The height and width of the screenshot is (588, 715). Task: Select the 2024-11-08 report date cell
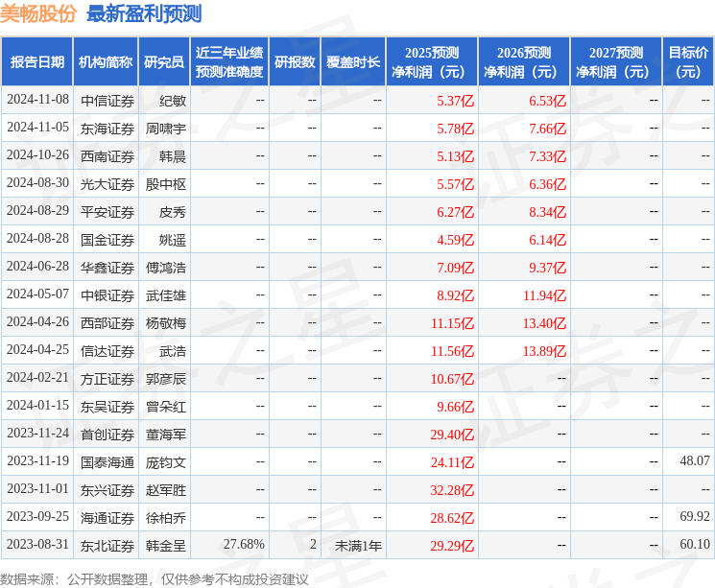coord(38,100)
